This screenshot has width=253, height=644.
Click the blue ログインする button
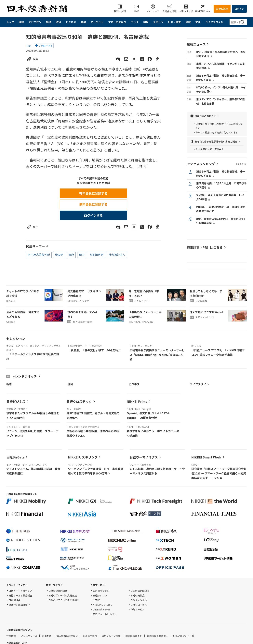(x=93, y=215)
